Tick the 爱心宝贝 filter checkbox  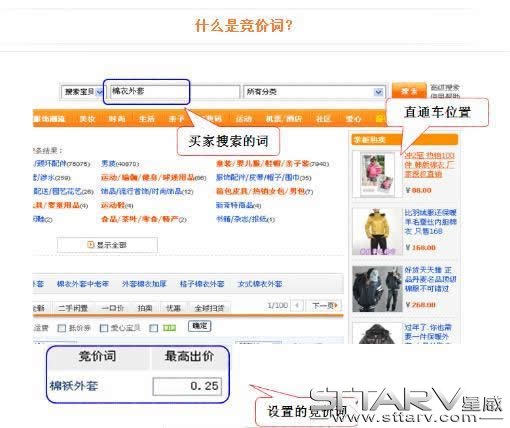[104, 328]
